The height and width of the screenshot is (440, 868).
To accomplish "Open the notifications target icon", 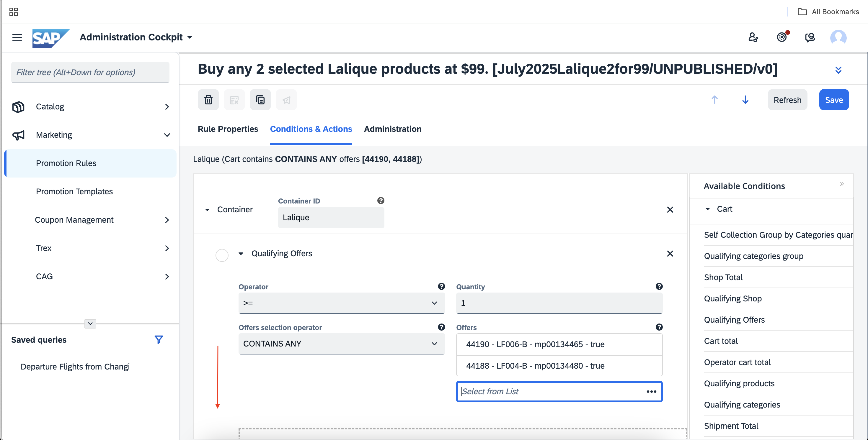I will (782, 37).
